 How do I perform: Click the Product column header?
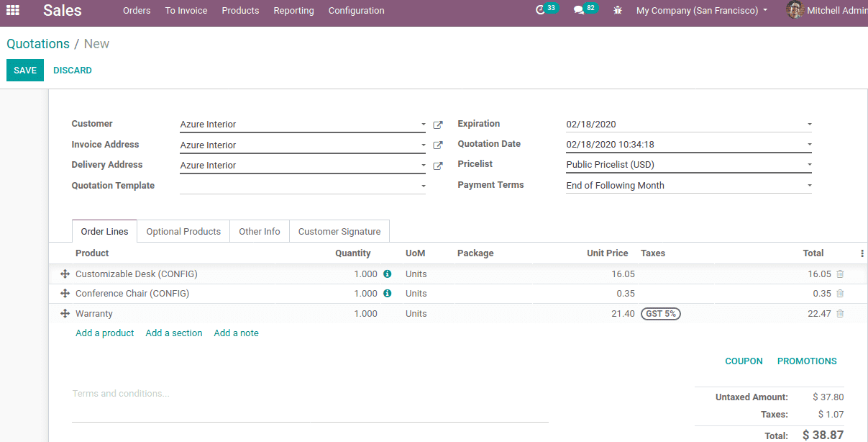[92, 253]
